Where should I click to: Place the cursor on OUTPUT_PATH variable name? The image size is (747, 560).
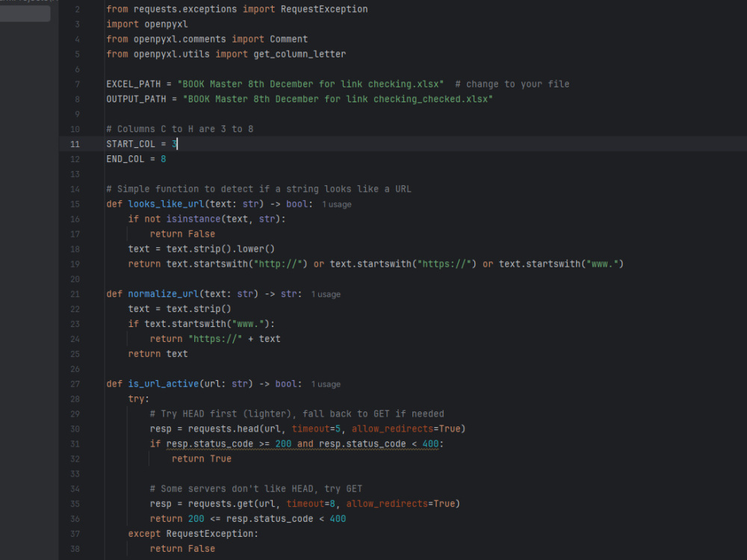[x=136, y=99]
